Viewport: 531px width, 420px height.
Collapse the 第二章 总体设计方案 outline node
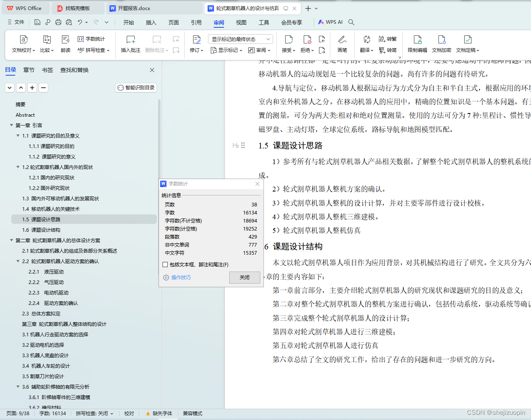click(12, 240)
